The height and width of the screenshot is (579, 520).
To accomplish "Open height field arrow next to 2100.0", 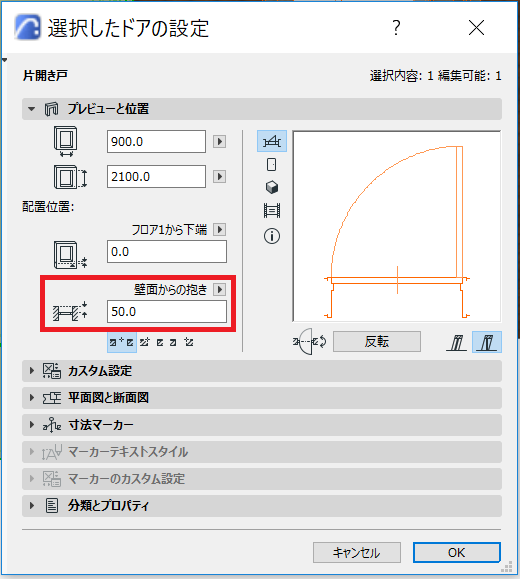I will coord(219,177).
